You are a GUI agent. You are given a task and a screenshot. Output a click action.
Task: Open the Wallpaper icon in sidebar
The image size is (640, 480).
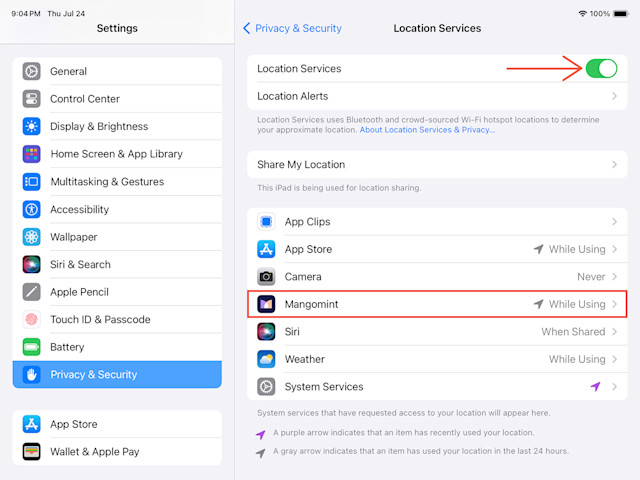tap(31, 237)
